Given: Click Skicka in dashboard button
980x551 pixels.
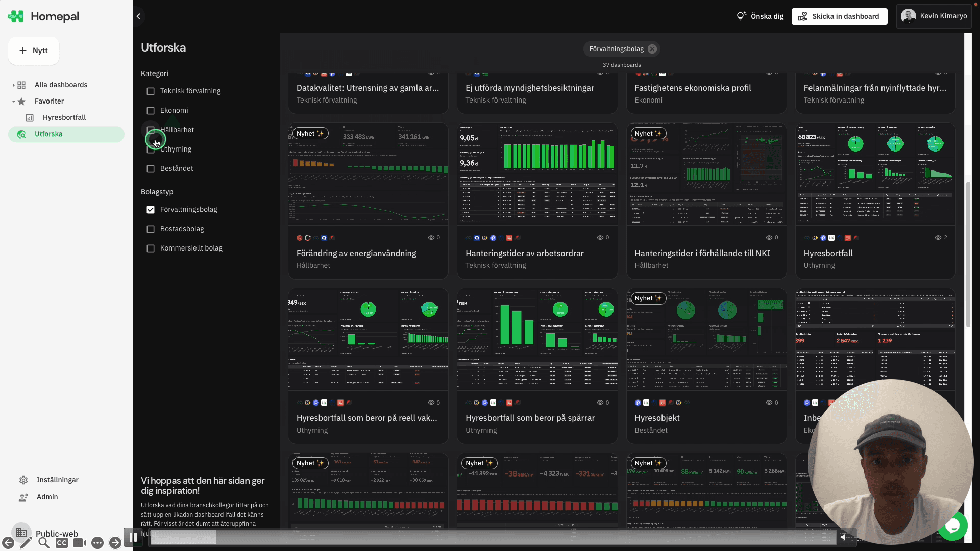Looking at the screenshot, I should (839, 16).
